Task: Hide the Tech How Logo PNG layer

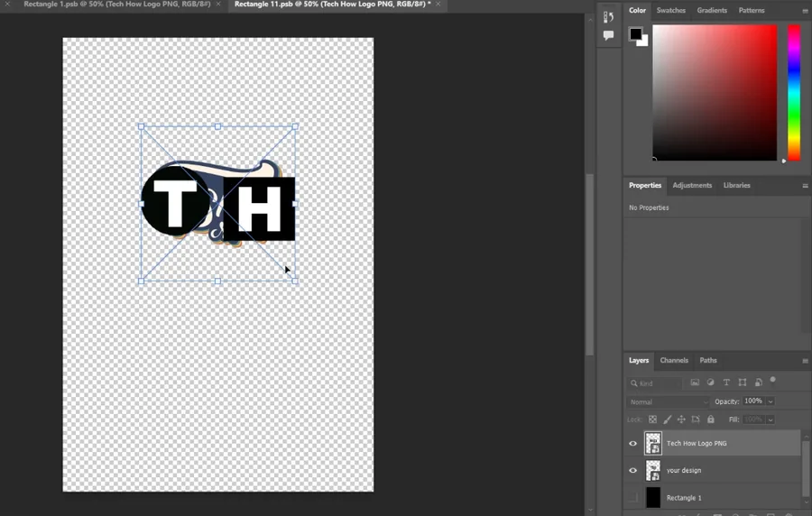Action: (x=632, y=444)
